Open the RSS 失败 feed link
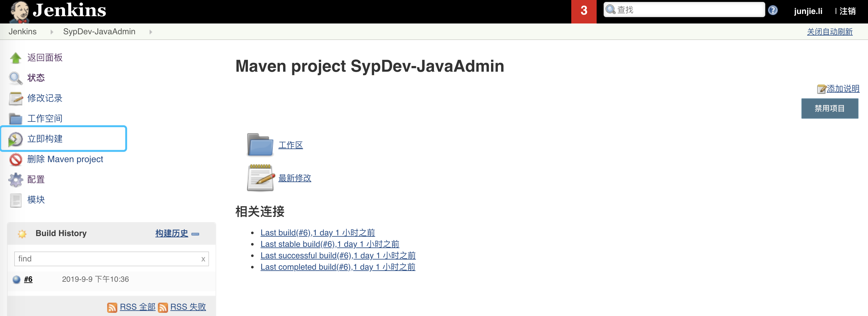Image resolution: width=868 pixels, height=316 pixels. point(188,307)
